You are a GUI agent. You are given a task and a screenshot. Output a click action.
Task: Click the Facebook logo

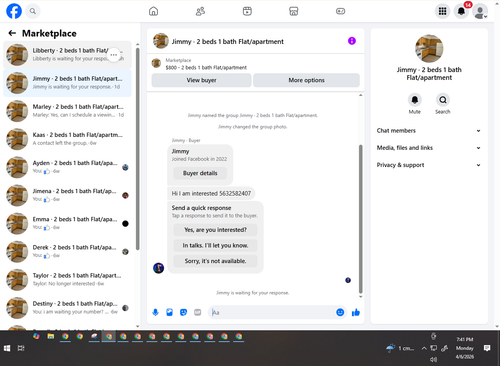click(14, 11)
